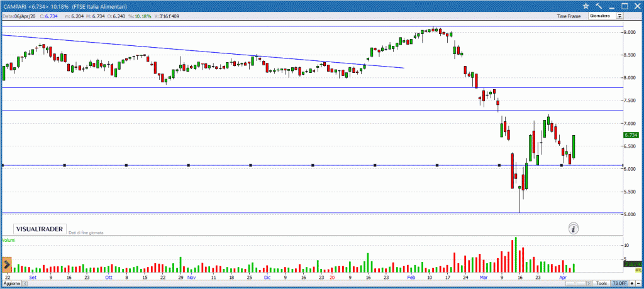Click the volume value V:3'161'409
This screenshot has width=644, height=289.
166,16
